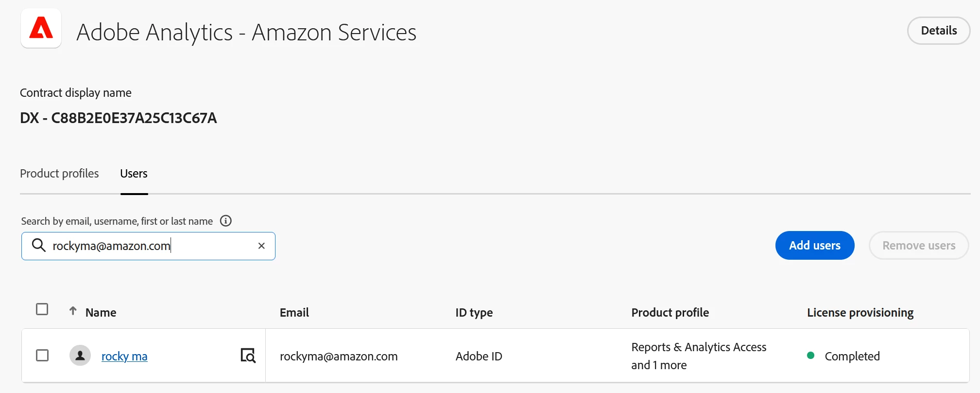980x393 pixels.
Task: Open the rocky ma user link
Action: (x=124, y=357)
